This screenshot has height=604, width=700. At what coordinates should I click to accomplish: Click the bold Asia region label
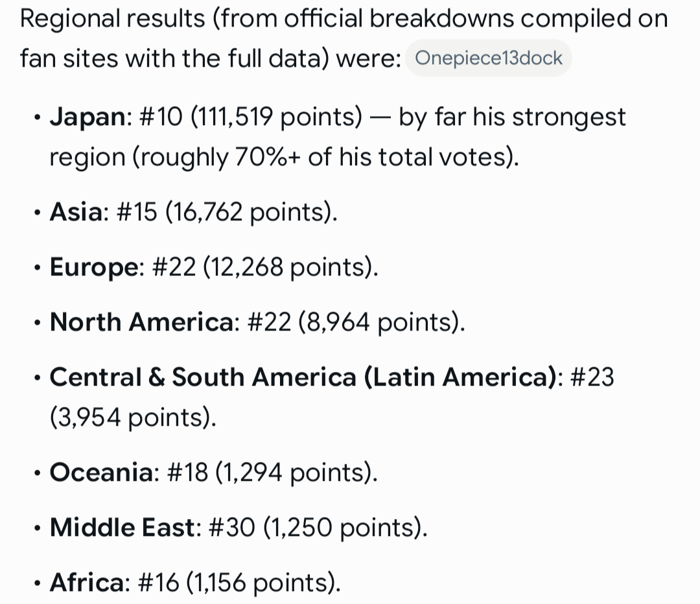76,212
